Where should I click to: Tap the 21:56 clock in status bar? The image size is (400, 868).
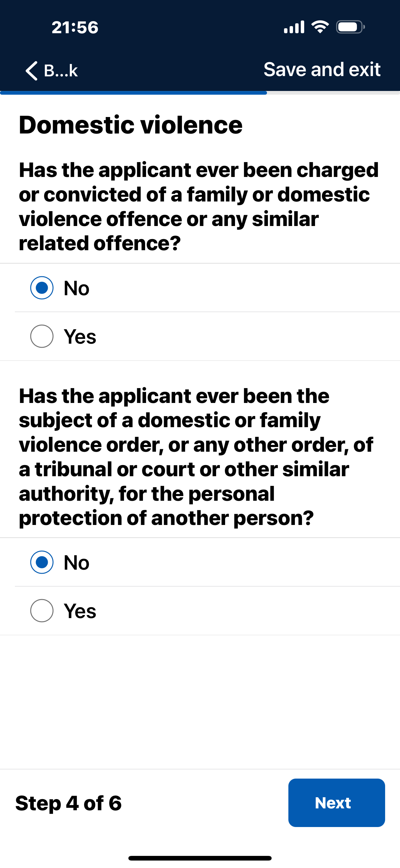[x=75, y=27]
